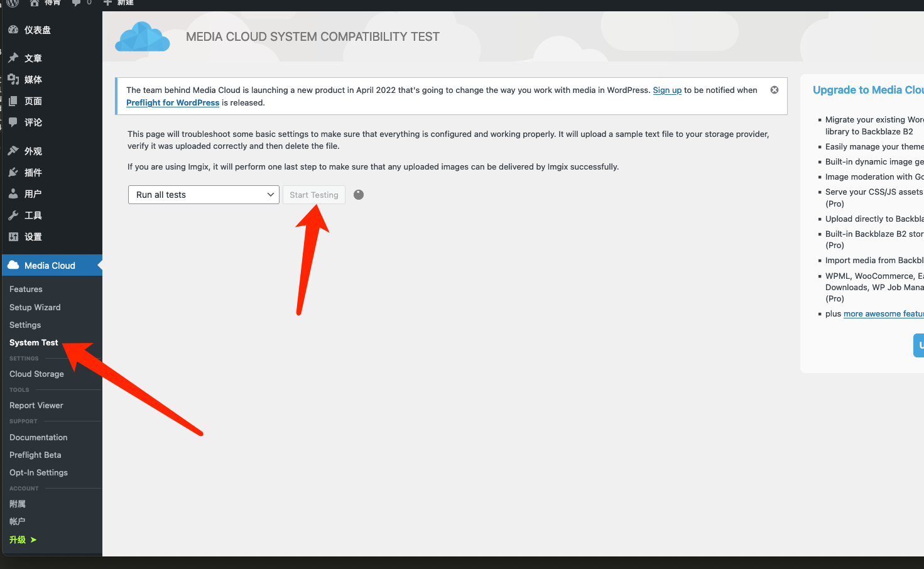The height and width of the screenshot is (569, 924).
Task: Follow the 'Sign up' link
Action: pyautogui.click(x=667, y=90)
